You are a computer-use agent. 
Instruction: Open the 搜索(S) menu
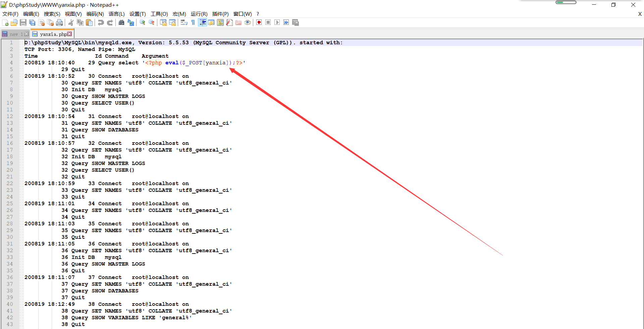52,14
